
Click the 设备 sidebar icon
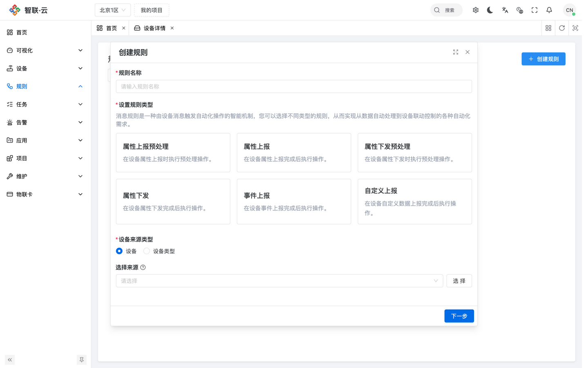coord(10,68)
